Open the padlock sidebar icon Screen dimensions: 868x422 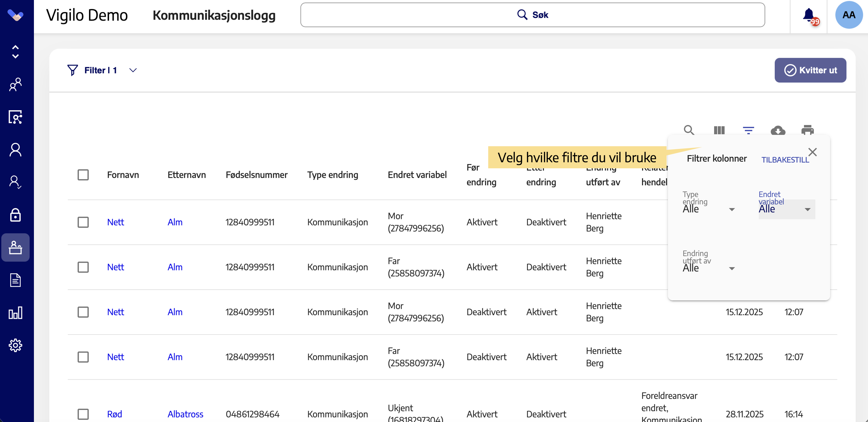click(15, 215)
